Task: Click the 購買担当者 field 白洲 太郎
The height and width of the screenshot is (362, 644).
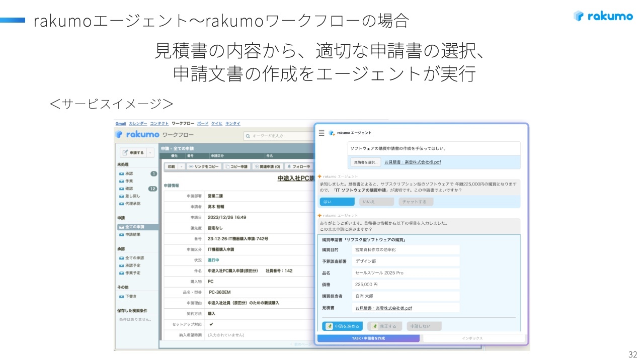Action: tap(406, 296)
